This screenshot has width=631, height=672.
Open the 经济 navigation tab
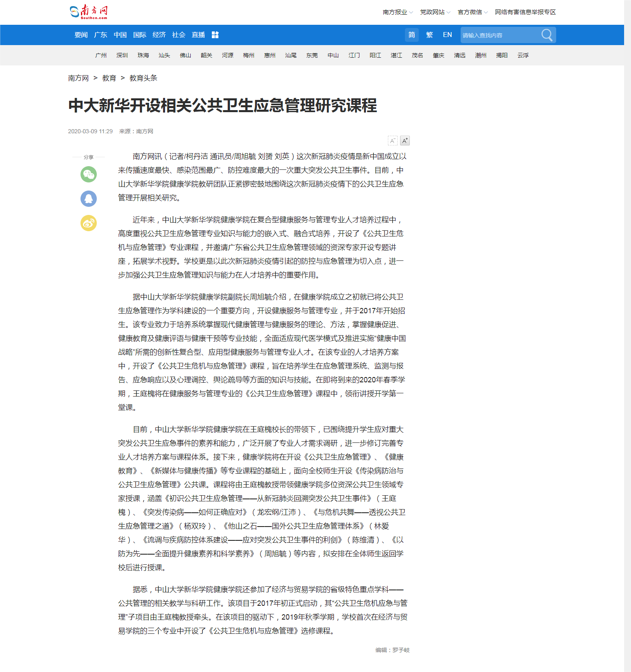(x=159, y=35)
